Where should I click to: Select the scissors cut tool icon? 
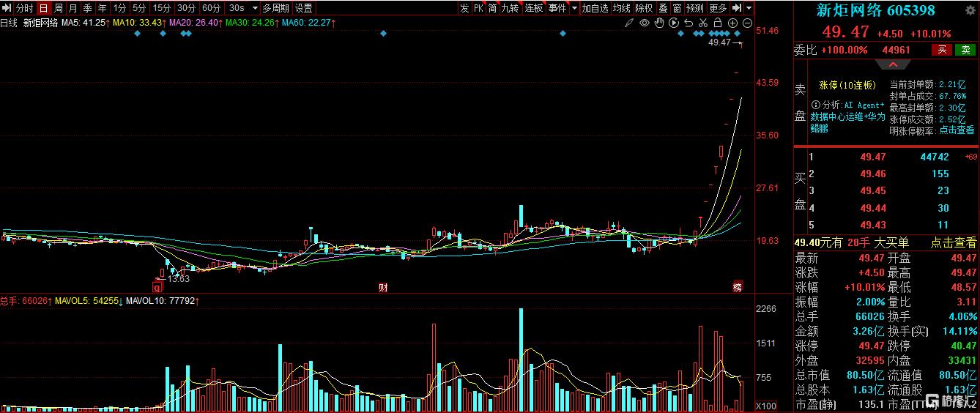703,23
